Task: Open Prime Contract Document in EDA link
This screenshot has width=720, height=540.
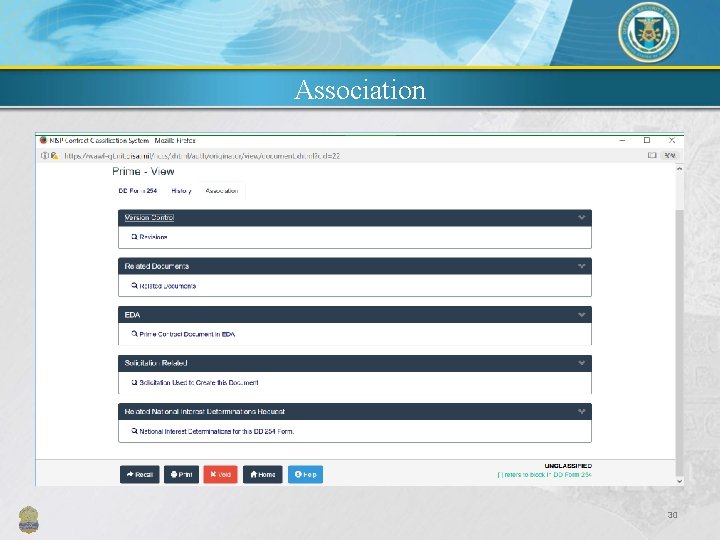Action: (187, 334)
